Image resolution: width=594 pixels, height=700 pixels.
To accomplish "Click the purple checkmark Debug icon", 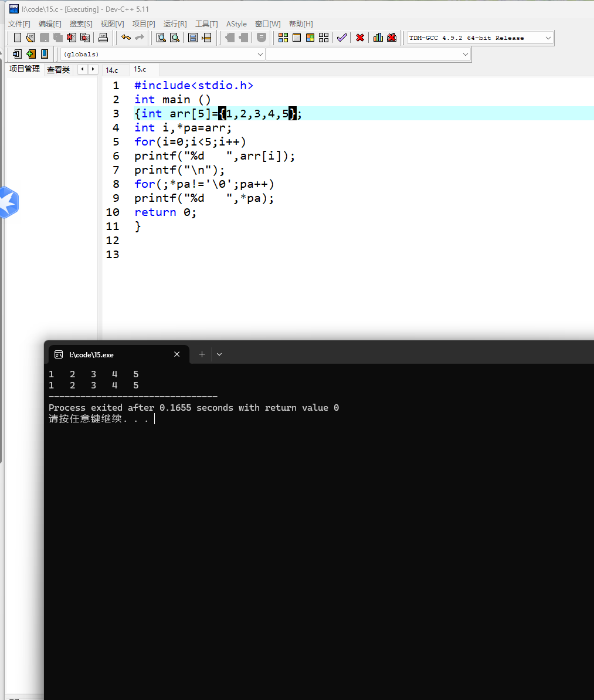I will tap(342, 38).
